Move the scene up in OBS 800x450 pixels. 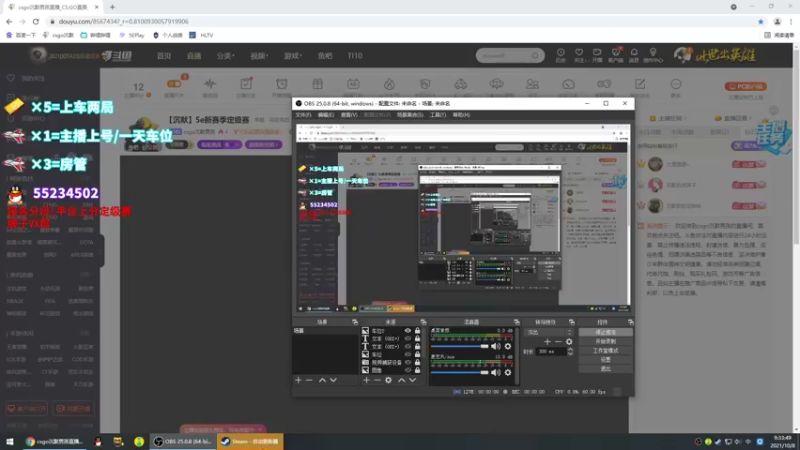(x=322, y=380)
